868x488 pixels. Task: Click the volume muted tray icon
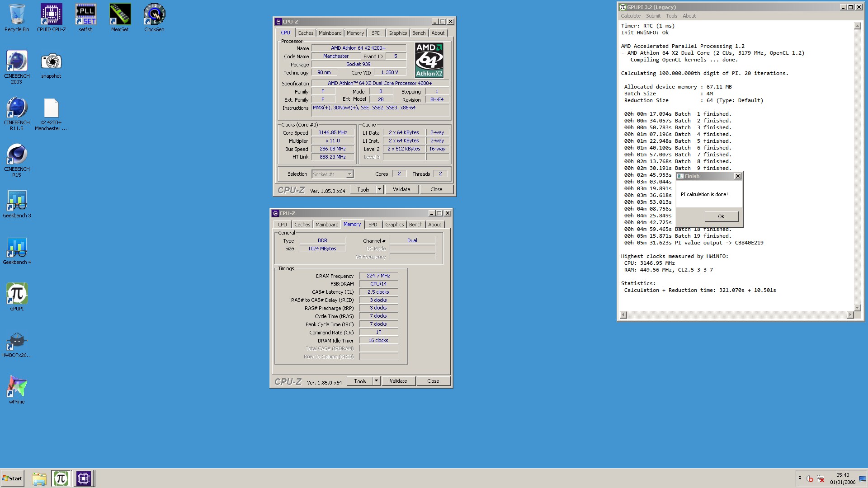pos(810,479)
